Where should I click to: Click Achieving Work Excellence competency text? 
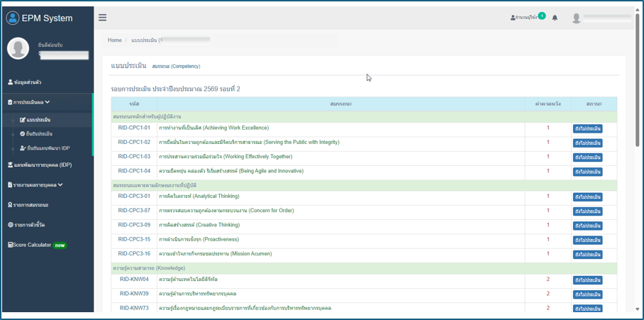(213, 128)
